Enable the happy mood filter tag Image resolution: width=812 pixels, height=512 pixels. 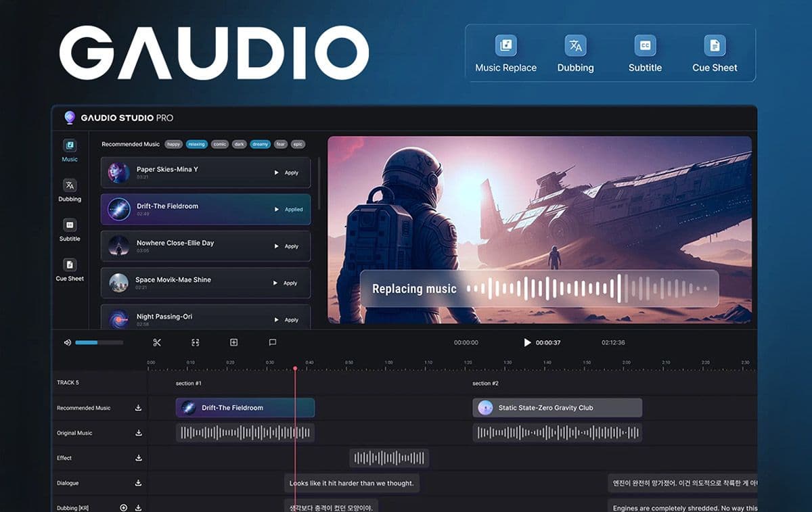point(173,144)
